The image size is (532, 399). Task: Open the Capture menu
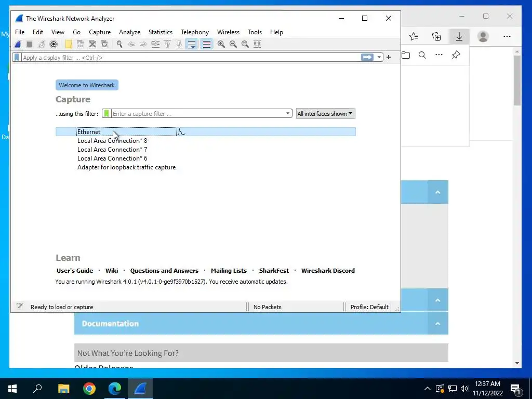point(100,32)
